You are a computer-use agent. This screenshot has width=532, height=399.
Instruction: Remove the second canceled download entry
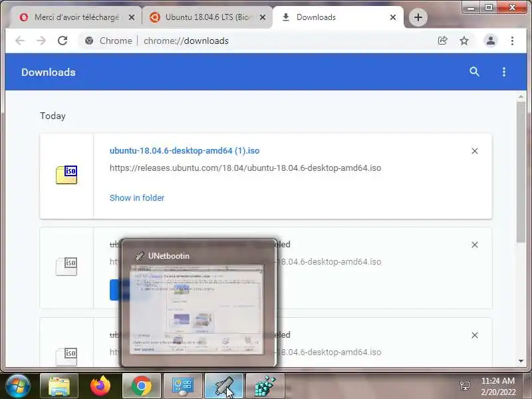click(474, 245)
